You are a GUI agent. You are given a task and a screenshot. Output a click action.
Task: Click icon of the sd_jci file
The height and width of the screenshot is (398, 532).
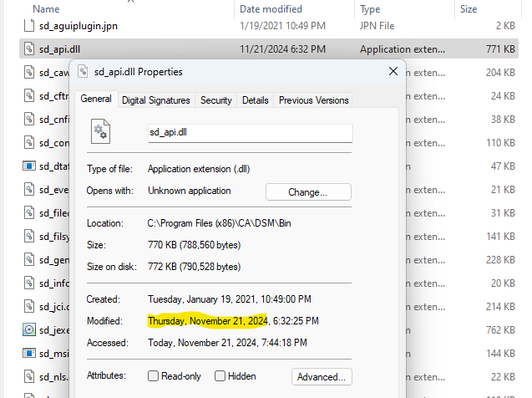29,307
